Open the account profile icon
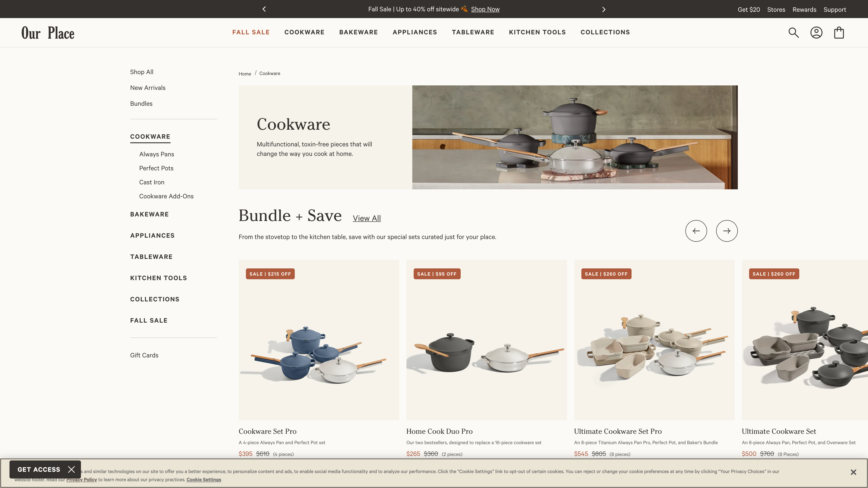Viewport: 868px width, 488px height. 816,33
